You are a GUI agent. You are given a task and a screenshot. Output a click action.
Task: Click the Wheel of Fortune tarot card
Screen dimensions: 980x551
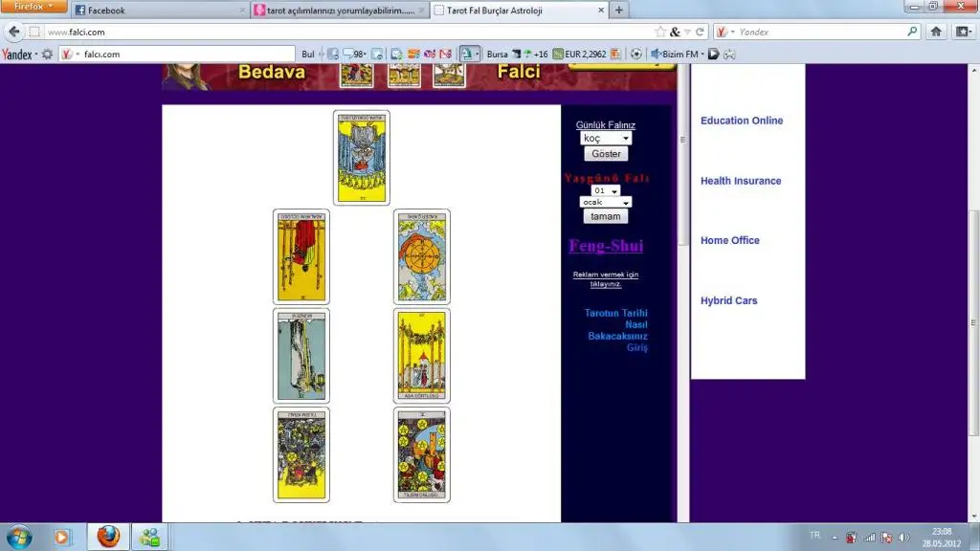(x=422, y=256)
